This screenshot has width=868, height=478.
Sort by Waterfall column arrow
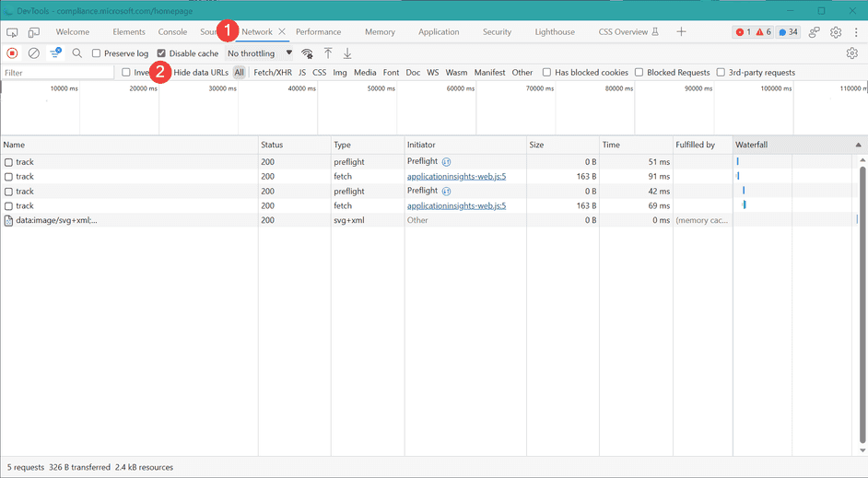pyautogui.click(x=859, y=146)
